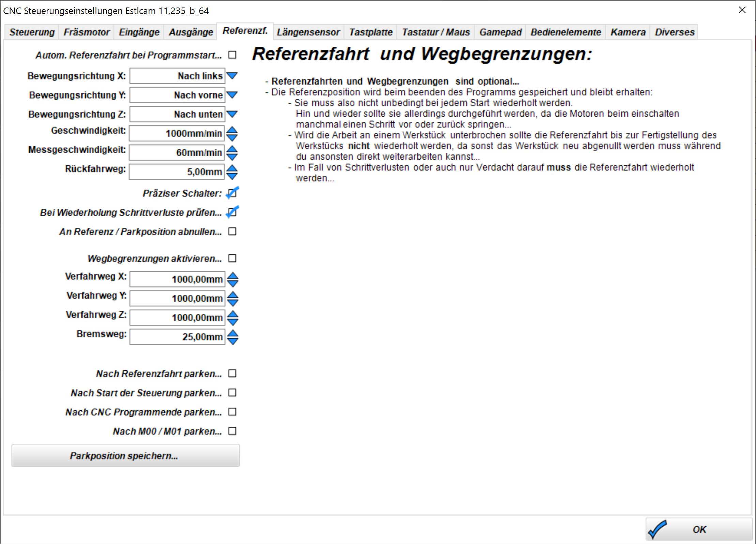Enable Autom. Referenzfahrt bei Programmstart checkbox
The image size is (756, 544).
coord(232,55)
